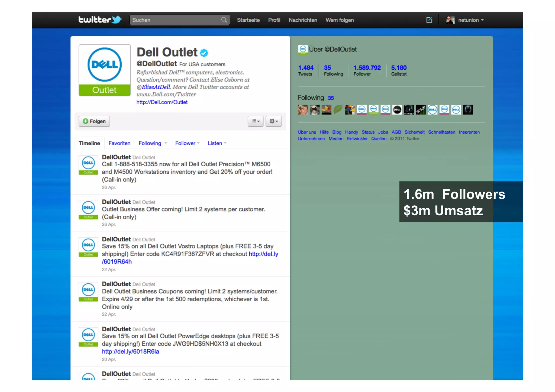Open the http://del.ly/6018R6la link
The height and width of the screenshot is (392, 555).
[130, 352]
